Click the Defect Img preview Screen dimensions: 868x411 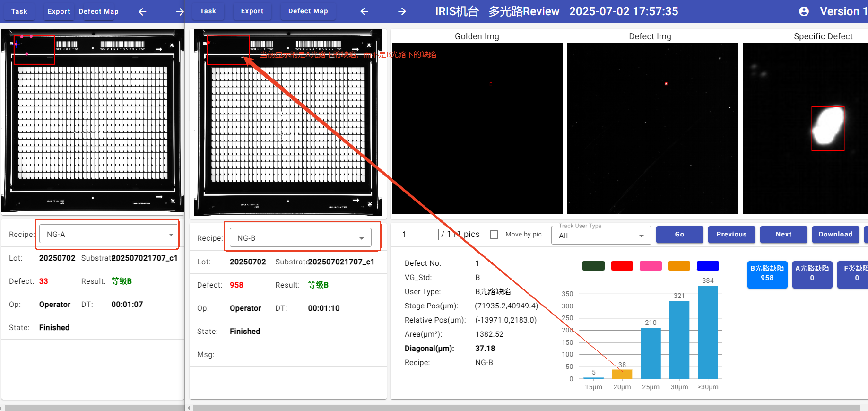pos(653,129)
